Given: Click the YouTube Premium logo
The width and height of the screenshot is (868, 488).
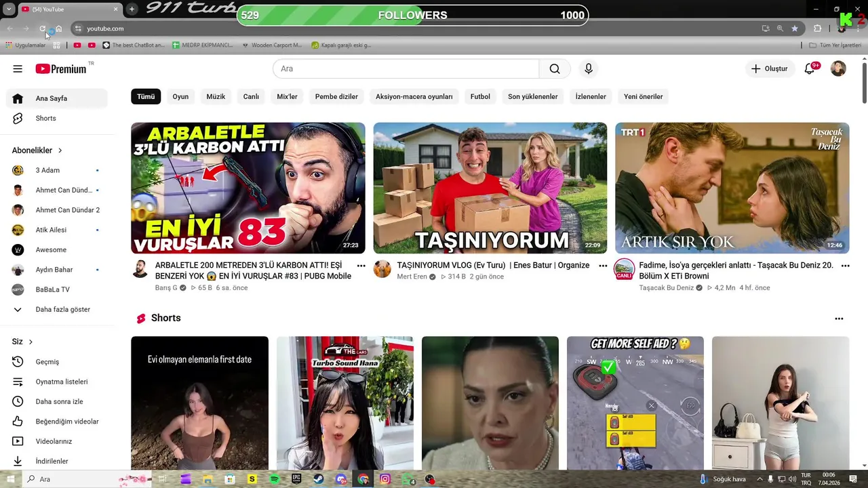Looking at the screenshot, I should pos(61,68).
